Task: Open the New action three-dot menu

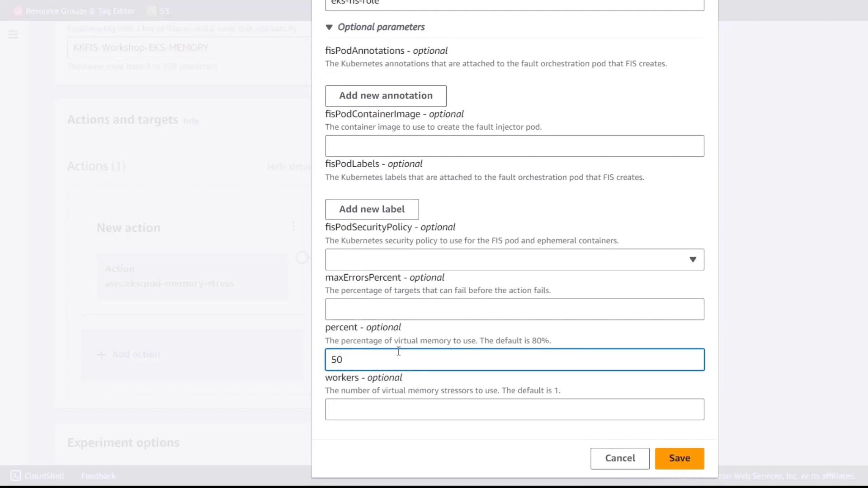Action: tap(293, 226)
